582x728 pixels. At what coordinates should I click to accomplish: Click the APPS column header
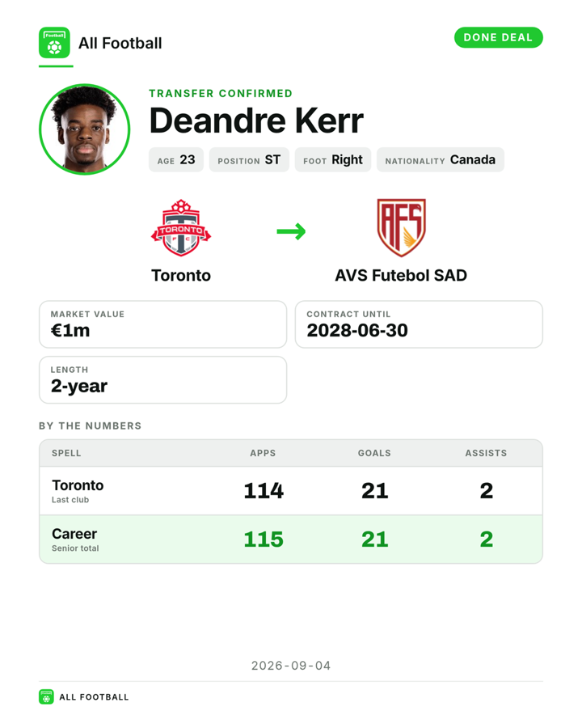263,453
